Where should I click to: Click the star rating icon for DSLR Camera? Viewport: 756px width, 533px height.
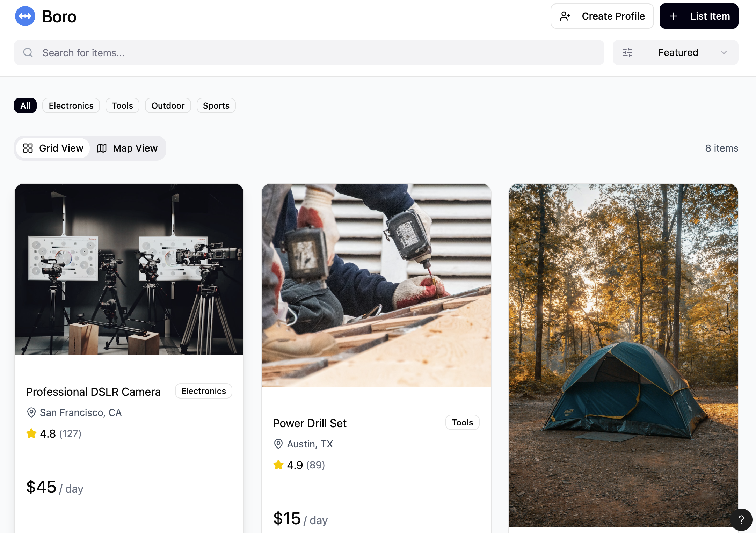click(31, 433)
